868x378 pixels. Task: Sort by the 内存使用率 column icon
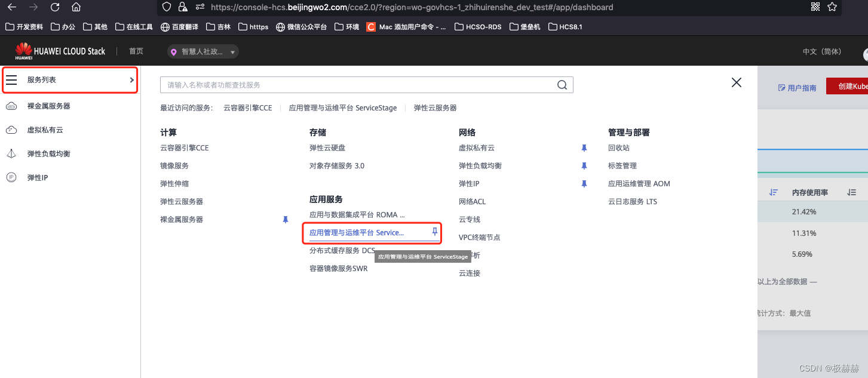[852, 192]
